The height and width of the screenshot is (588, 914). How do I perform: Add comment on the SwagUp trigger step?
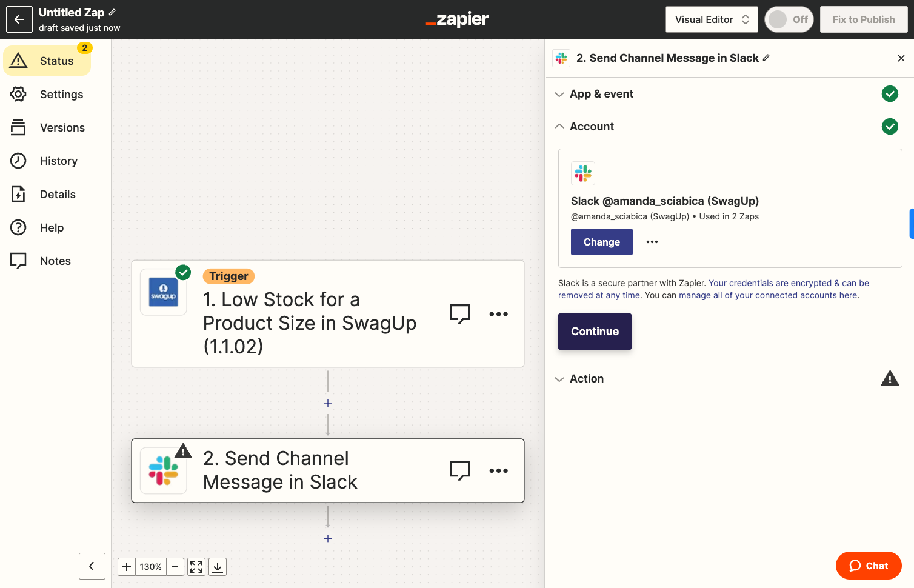(x=460, y=313)
